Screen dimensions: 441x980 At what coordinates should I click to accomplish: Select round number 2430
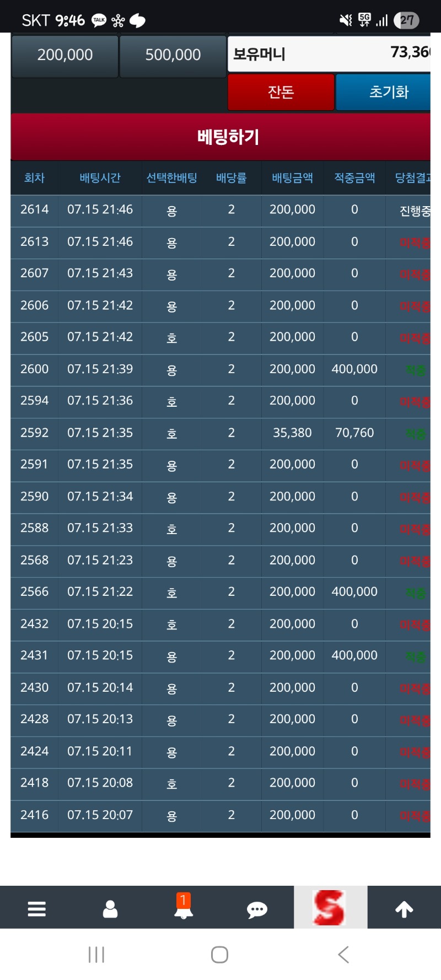34,687
